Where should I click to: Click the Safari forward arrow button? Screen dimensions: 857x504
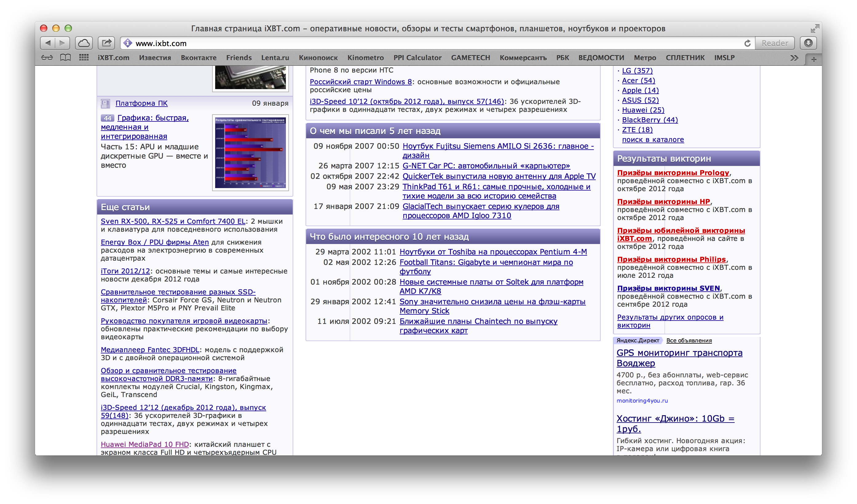[x=62, y=43]
